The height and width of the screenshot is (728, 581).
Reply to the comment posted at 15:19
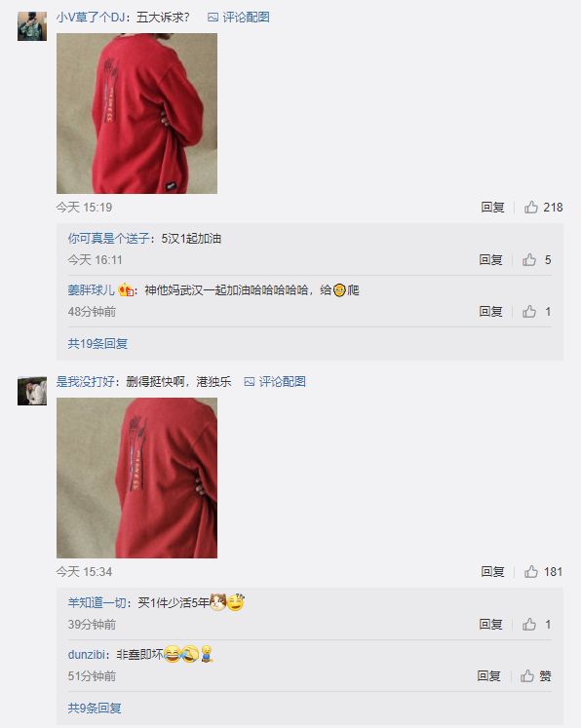pyautogui.click(x=492, y=207)
